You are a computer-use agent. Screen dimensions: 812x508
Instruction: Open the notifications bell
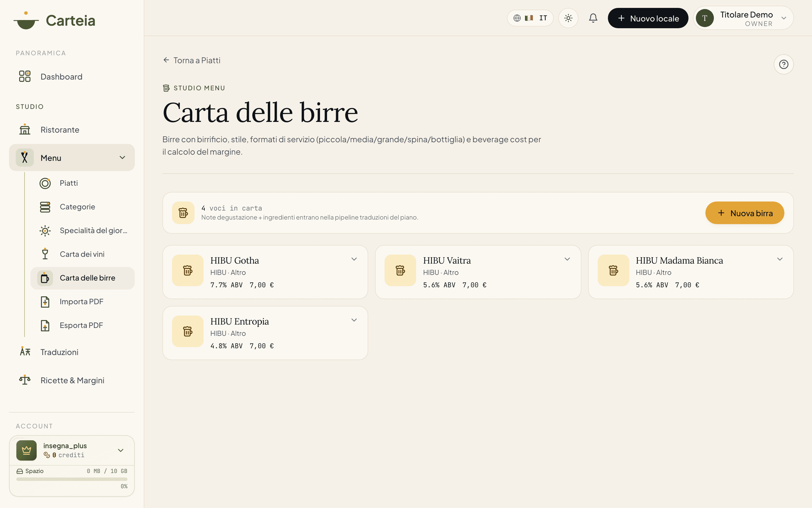click(593, 18)
